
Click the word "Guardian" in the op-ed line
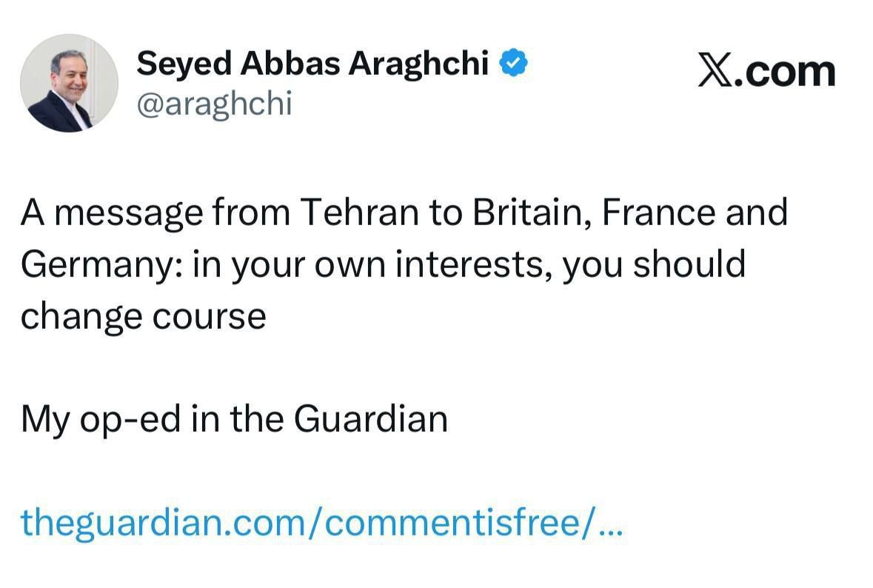click(370, 419)
